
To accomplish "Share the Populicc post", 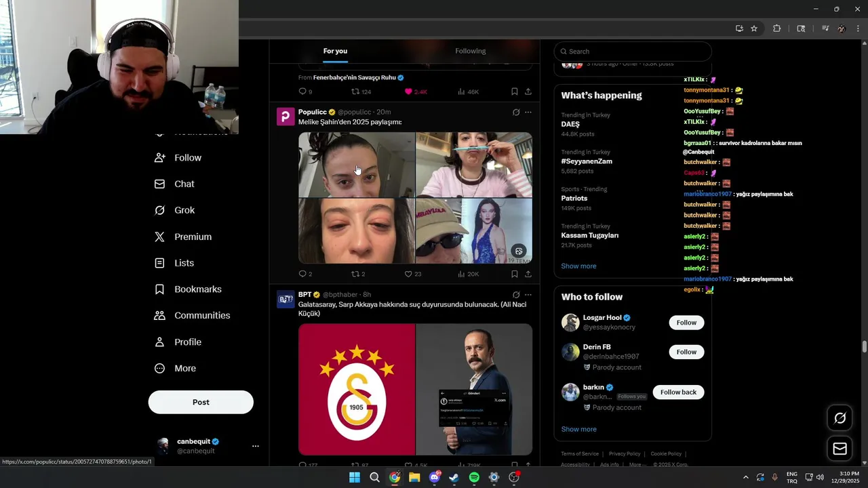I will click(528, 274).
